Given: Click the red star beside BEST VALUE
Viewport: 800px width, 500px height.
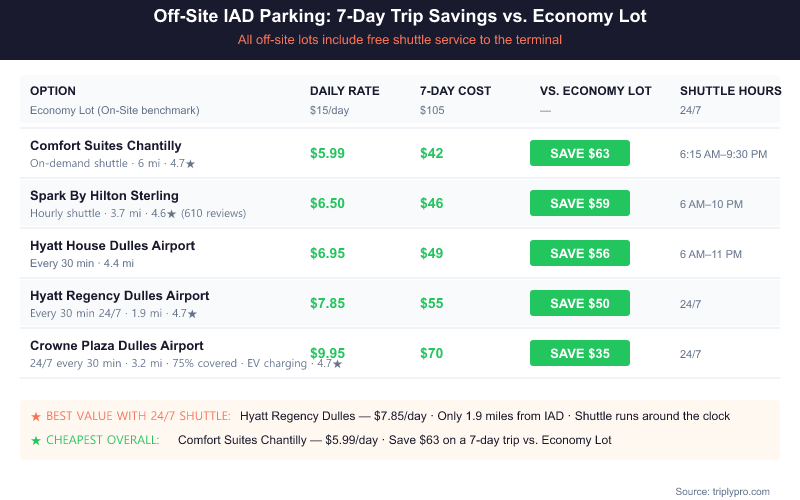Looking at the screenshot, I should pyautogui.click(x=36, y=416).
